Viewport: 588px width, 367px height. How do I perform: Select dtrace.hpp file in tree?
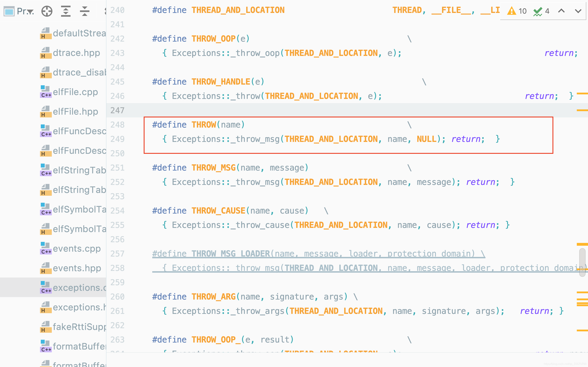(76, 53)
